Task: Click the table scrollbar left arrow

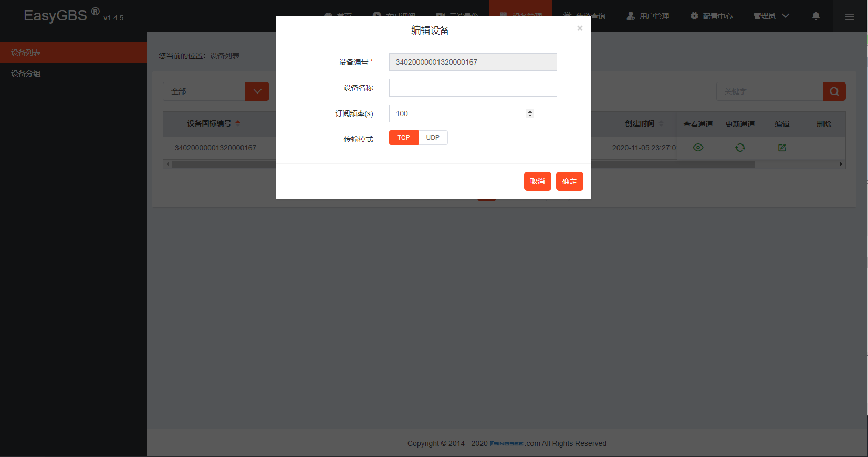Action: pyautogui.click(x=168, y=164)
